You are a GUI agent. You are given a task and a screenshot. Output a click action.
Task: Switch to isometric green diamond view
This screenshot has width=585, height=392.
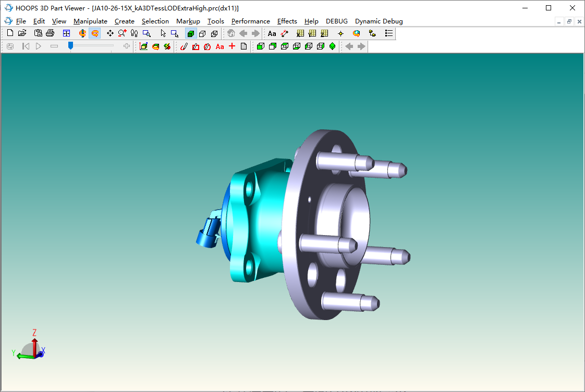coord(333,46)
